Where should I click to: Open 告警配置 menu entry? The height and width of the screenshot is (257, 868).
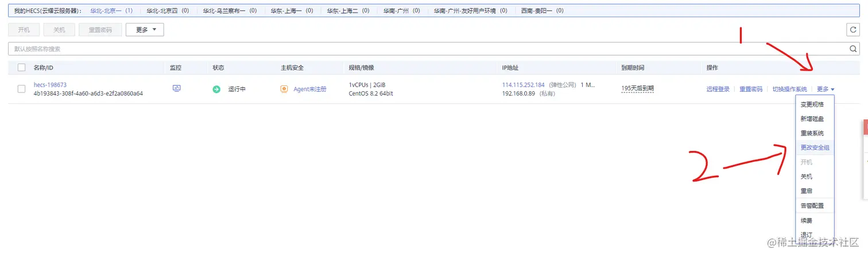812,206
